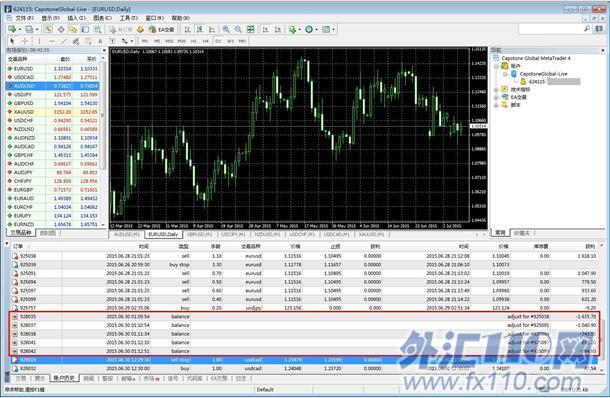Tile chart windows with the grid icon
The width and height of the screenshot is (610, 398).
point(251,29)
